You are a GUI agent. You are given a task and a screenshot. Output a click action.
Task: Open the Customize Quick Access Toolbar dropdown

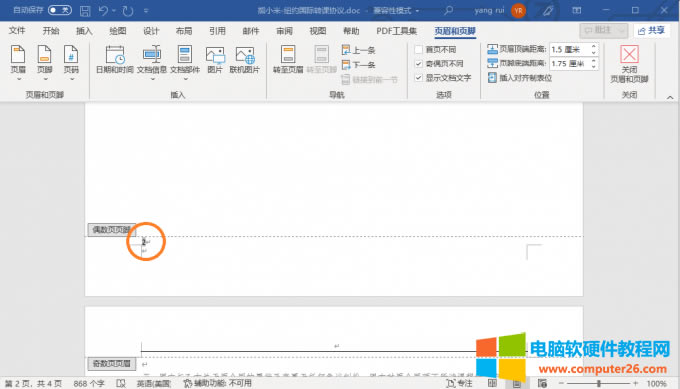146,10
